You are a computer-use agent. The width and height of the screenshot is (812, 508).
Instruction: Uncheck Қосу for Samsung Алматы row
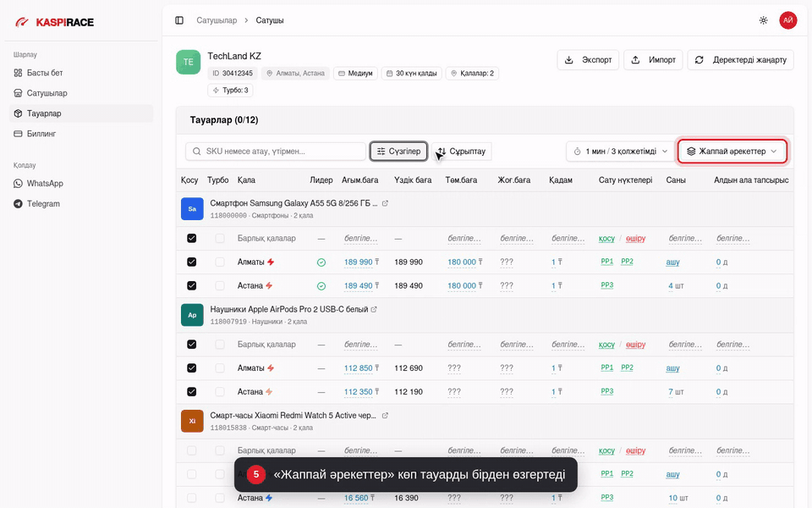[192, 262]
